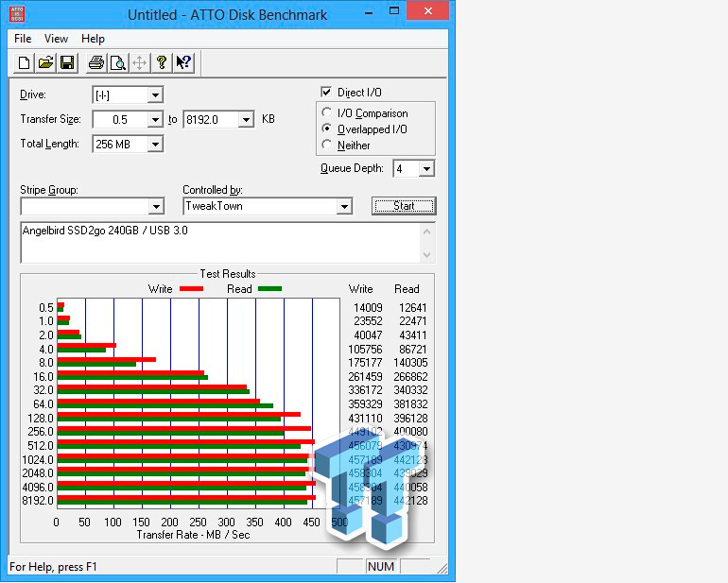Close the ATTO Disk Benchmark window
Image resolution: width=728 pixels, height=583 pixels.
tap(428, 10)
